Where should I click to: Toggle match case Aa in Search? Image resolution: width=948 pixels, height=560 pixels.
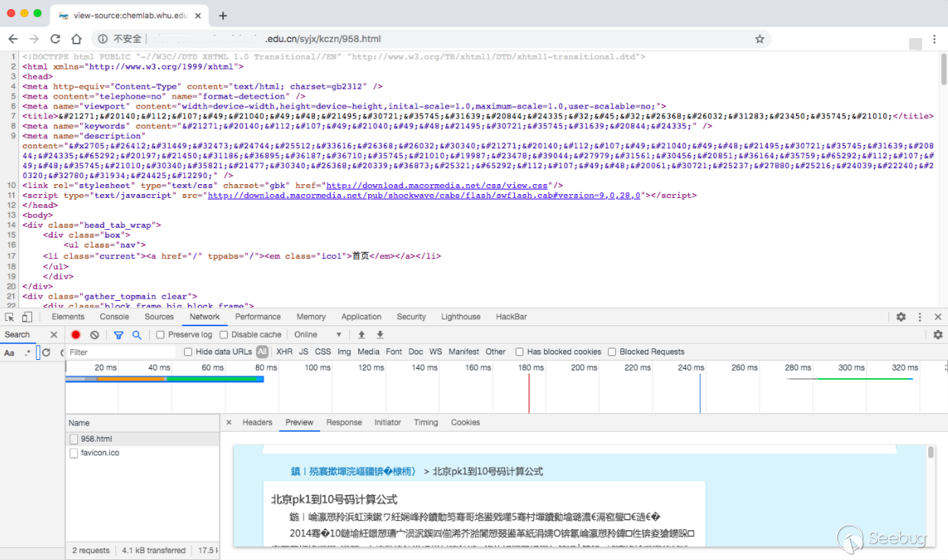(x=9, y=353)
